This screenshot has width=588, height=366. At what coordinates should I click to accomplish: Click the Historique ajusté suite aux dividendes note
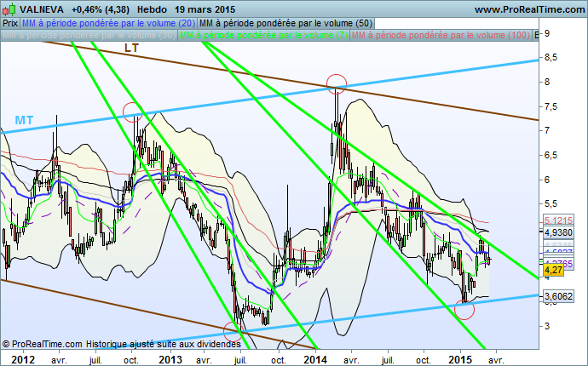[164, 344]
